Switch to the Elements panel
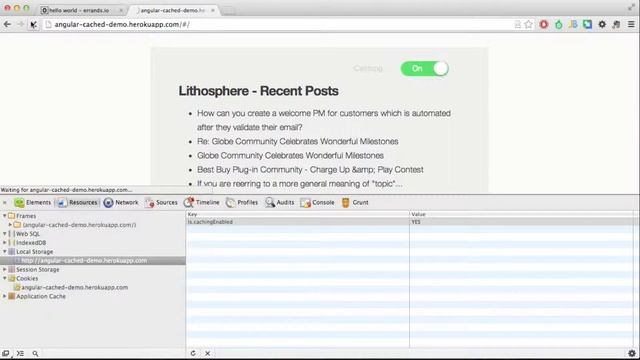The height and width of the screenshot is (360, 640). pyautogui.click(x=33, y=202)
